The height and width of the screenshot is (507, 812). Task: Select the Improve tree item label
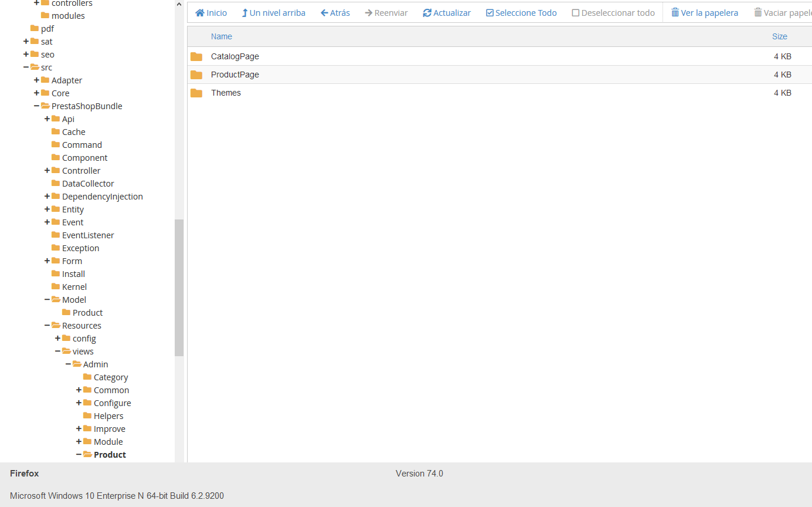point(110,429)
